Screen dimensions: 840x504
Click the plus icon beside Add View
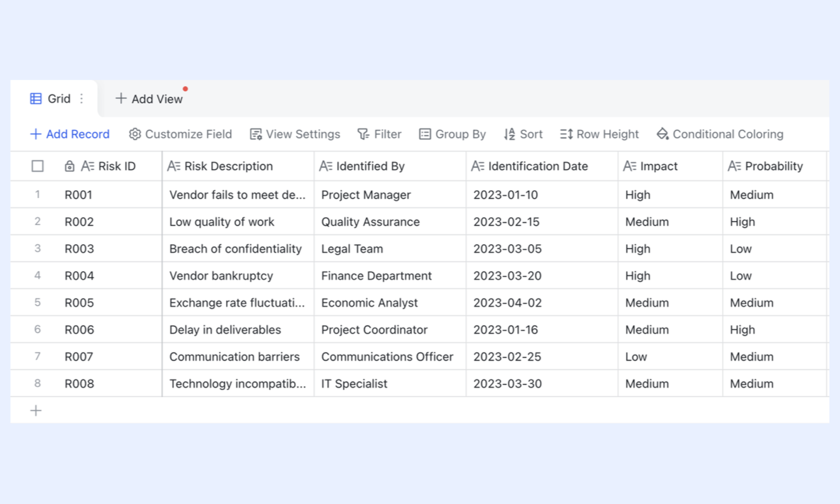click(121, 98)
